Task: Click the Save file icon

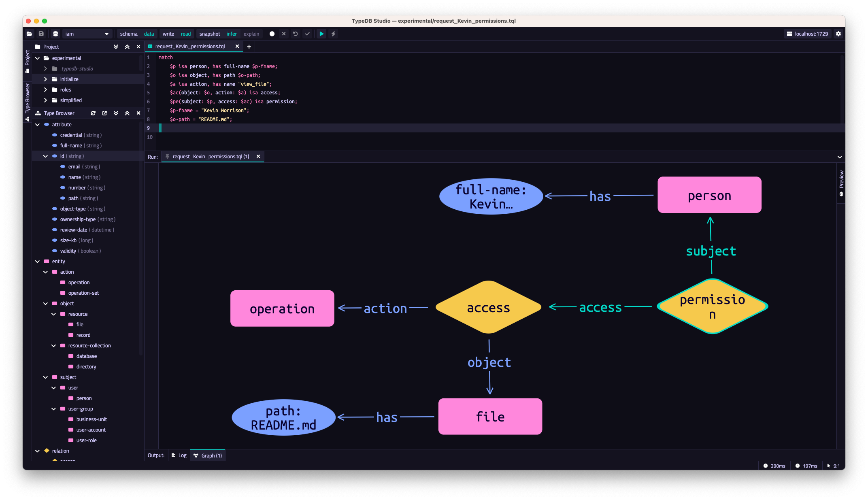Action: (x=41, y=34)
